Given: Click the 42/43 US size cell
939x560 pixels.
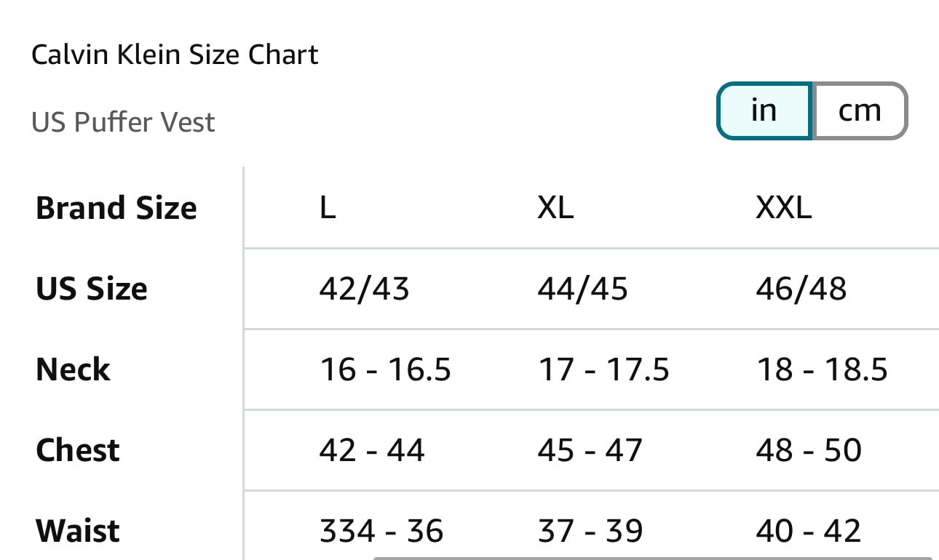Looking at the screenshot, I should [364, 289].
